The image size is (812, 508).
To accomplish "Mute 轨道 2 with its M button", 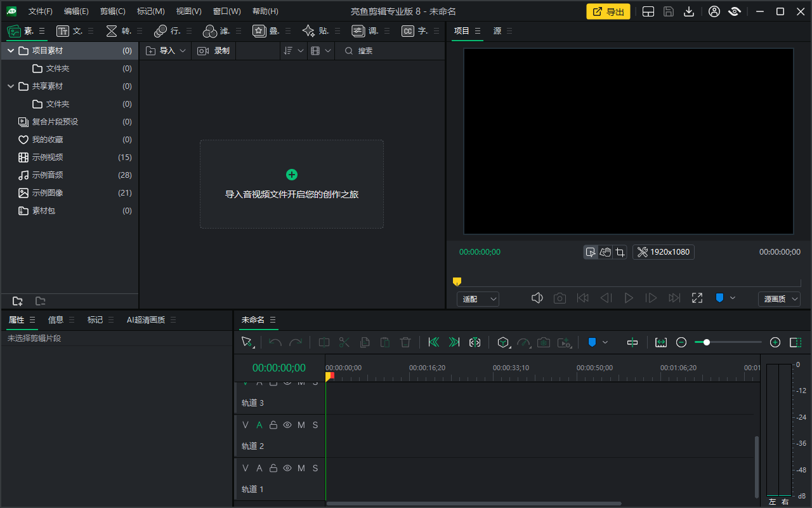I will [x=301, y=425].
